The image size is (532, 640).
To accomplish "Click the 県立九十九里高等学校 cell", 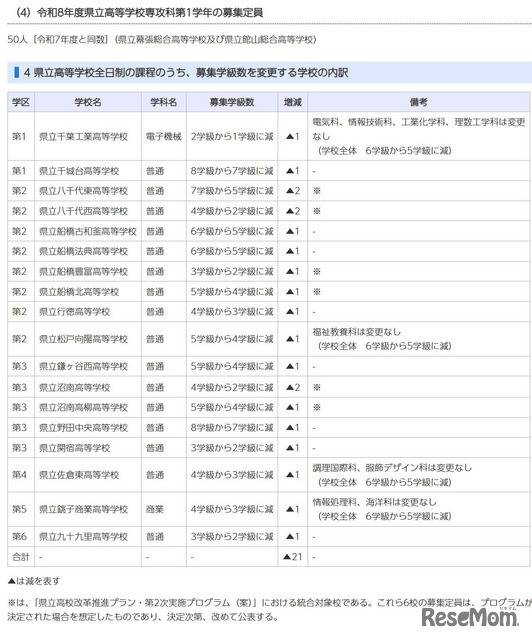I will [x=88, y=536].
